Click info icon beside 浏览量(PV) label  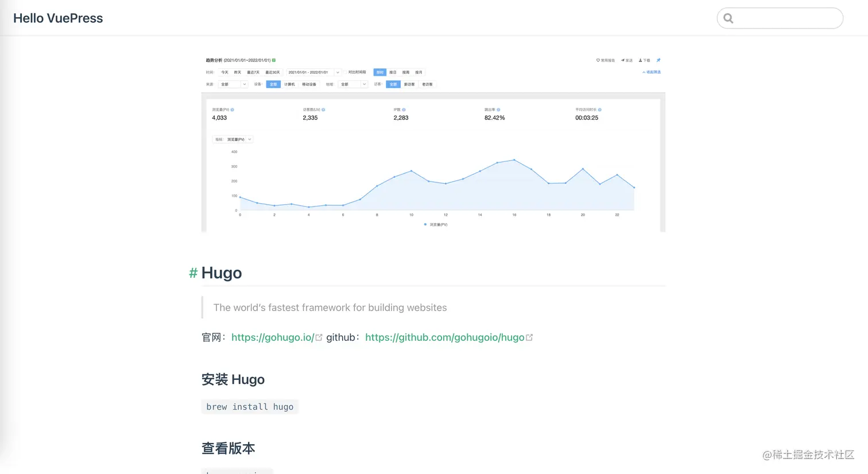232,110
